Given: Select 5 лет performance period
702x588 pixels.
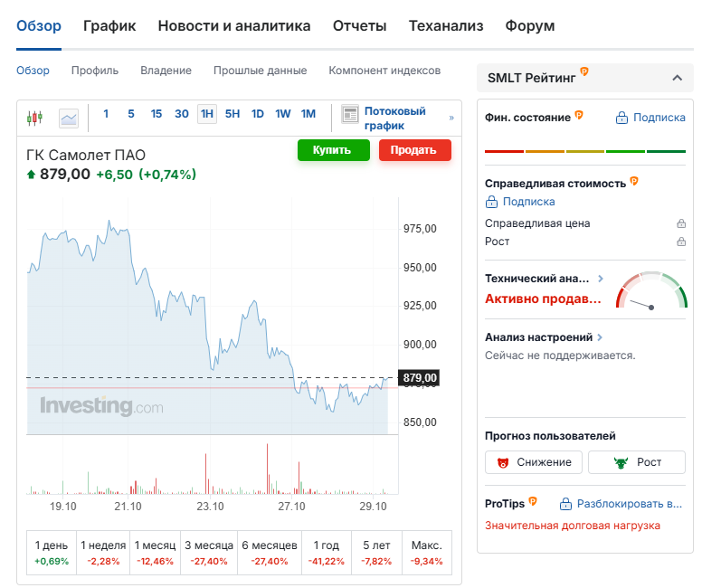Looking at the screenshot, I should 376,553.
